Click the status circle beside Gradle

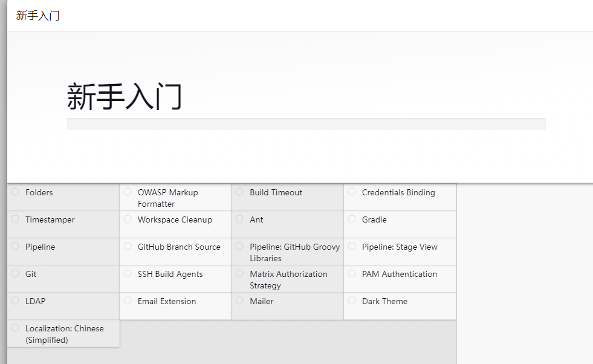point(352,219)
